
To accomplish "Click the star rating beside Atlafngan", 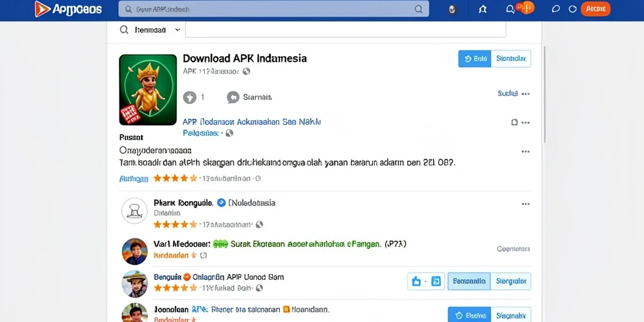I will click(x=175, y=178).
